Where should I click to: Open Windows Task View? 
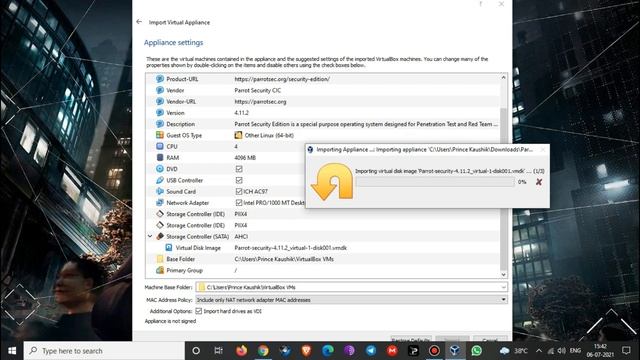218,351
